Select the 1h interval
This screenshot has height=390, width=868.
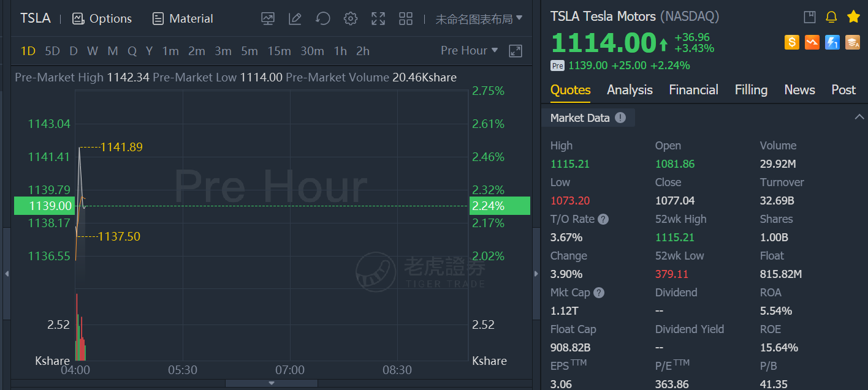click(340, 51)
